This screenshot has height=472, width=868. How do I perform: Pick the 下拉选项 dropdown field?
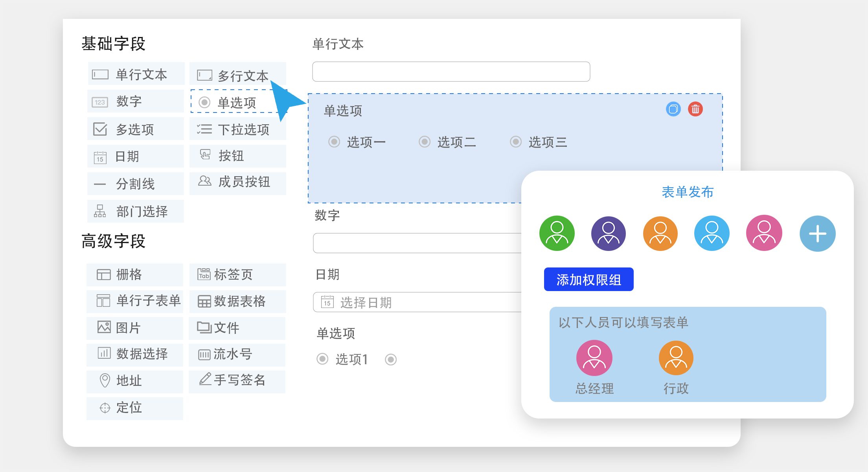coord(237,129)
